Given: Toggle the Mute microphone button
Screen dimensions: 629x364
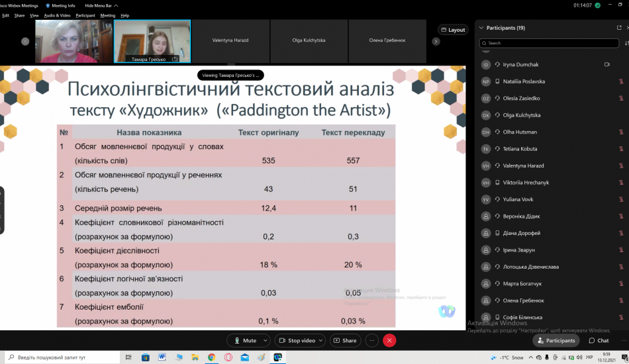Looking at the screenshot, I should click(244, 340).
